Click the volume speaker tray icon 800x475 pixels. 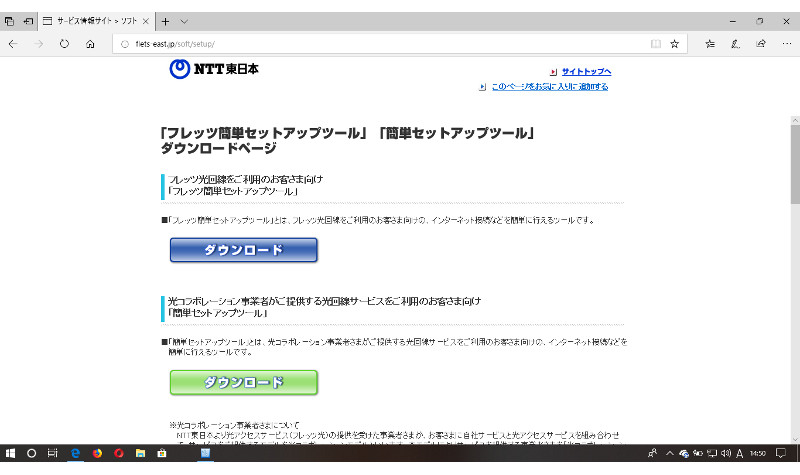coord(726,453)
